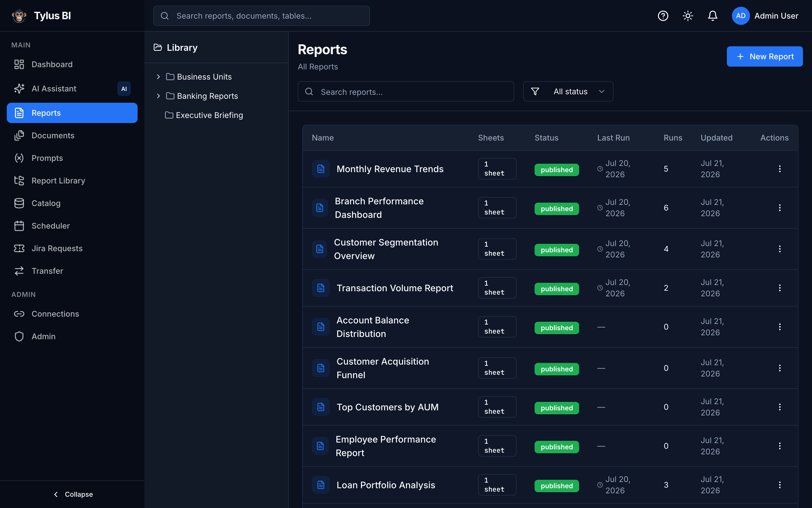Screen dimensions: 812x508
Task: Open the help question-mark icon
Action: pos(663,16)
